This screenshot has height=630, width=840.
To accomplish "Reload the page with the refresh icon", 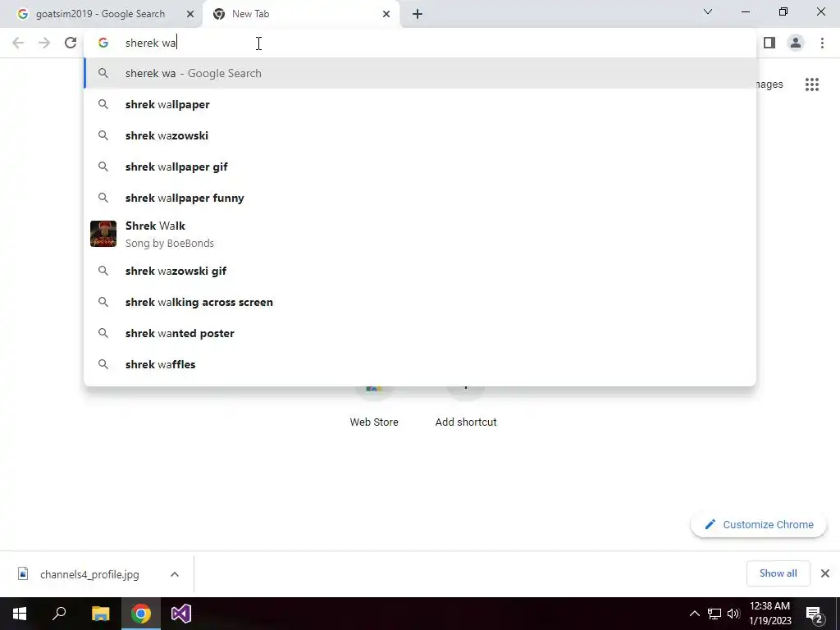I will [x=71, y=43].
